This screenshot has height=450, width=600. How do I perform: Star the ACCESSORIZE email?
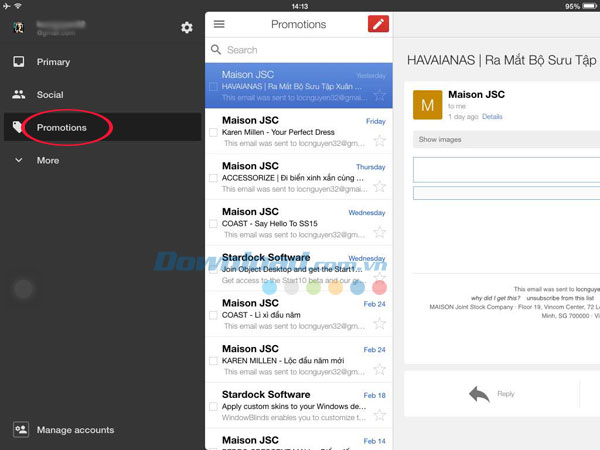point(379,186)
